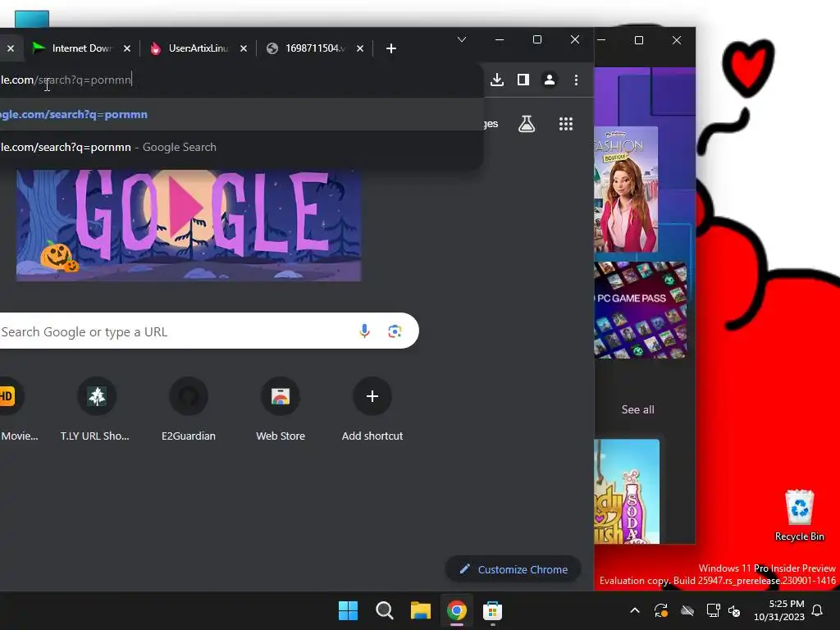This screenshot has width=840, height=630.
Task: Open Chrome profile avatar icon
Action: (x=549, y=80)
